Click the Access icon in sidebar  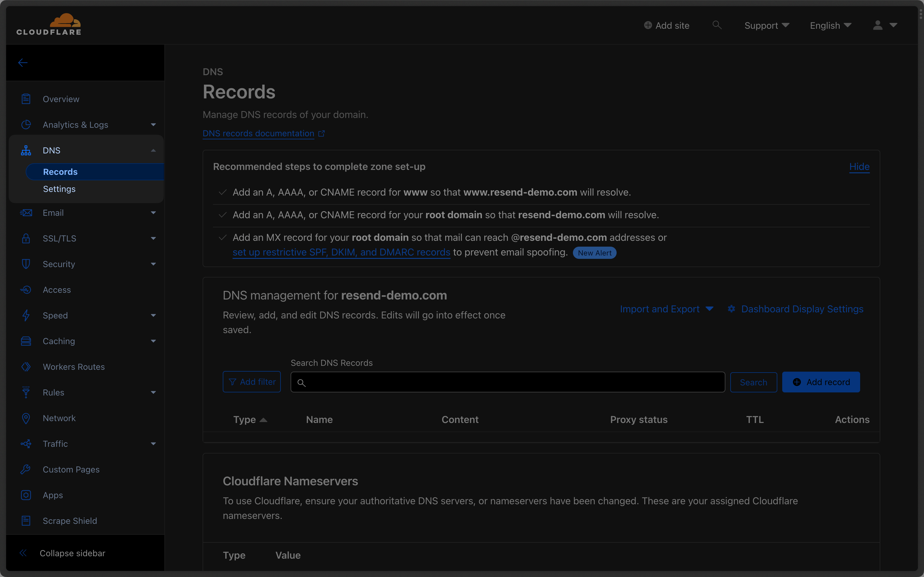[x=26, y=290]
